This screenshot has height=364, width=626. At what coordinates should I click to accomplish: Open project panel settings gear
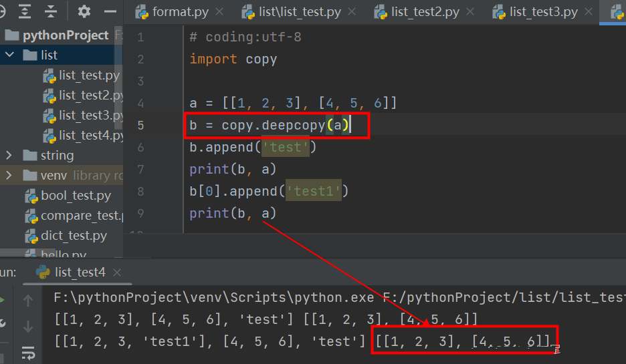click(x=84, y=11)
